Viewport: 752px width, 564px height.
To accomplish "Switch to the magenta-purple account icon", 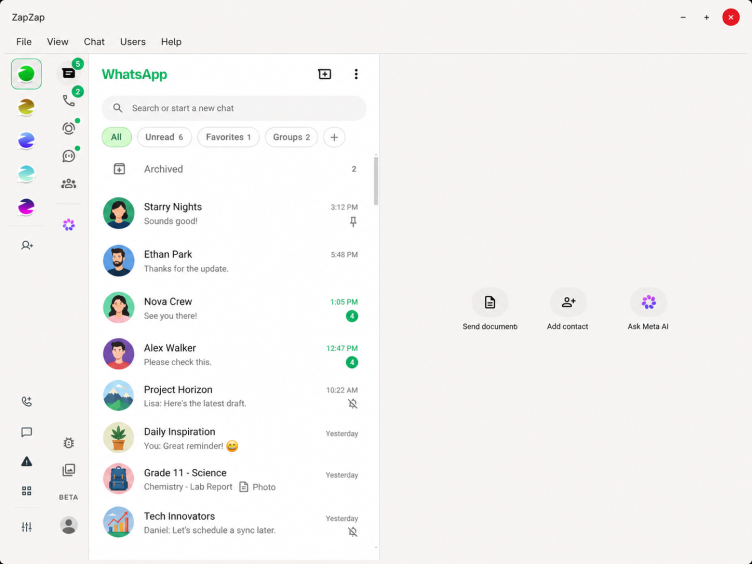I will coord(26,207).
